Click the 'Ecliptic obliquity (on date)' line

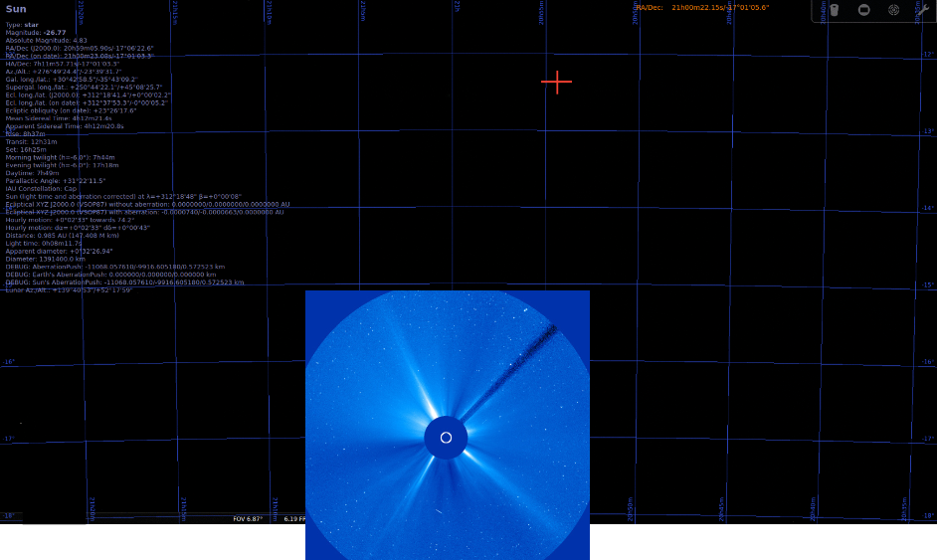[x=71, y=110]
